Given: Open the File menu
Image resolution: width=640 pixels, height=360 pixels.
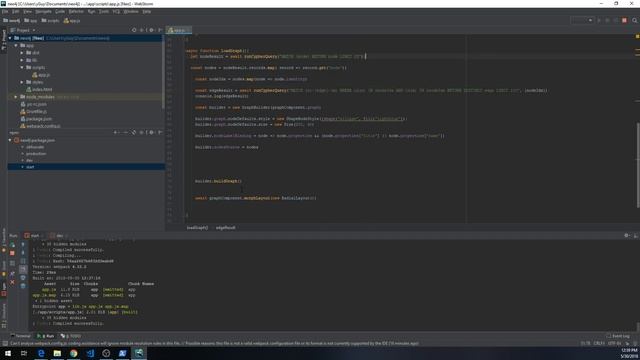Looking at the screenshot, I should pos(5,11).
